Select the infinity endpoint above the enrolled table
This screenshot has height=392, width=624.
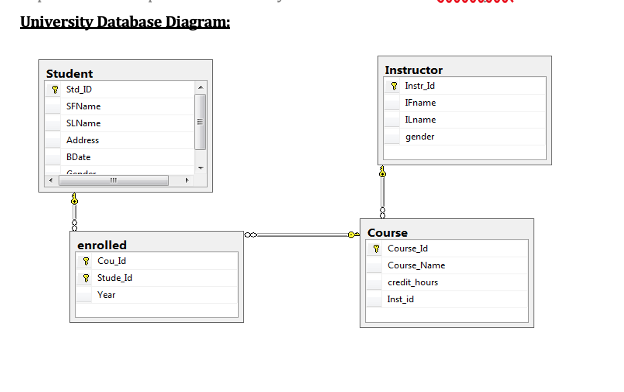74,225
